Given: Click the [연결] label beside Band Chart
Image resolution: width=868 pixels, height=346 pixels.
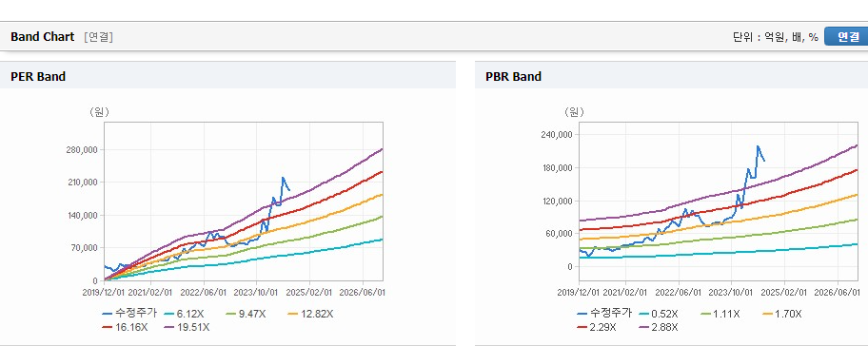Looking at the screenshot, I should (x=99, y=37).
